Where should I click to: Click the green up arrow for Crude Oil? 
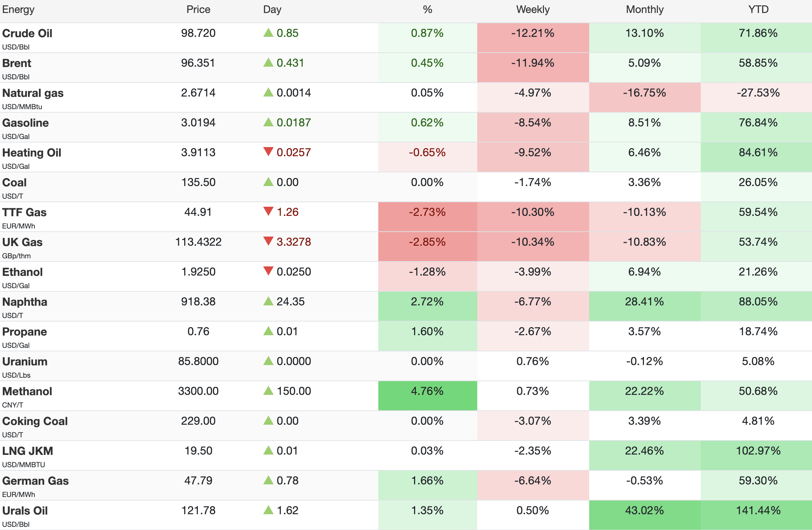[268, 33]
